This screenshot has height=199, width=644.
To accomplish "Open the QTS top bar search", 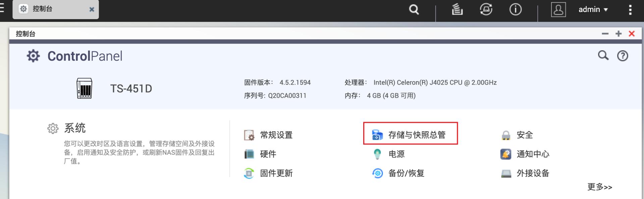I will point(414,9).
